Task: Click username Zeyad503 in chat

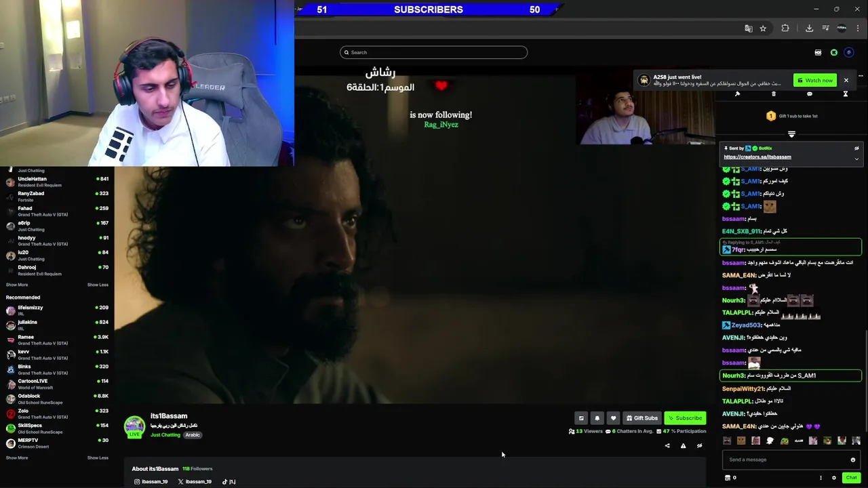Action: coord(746,325)
